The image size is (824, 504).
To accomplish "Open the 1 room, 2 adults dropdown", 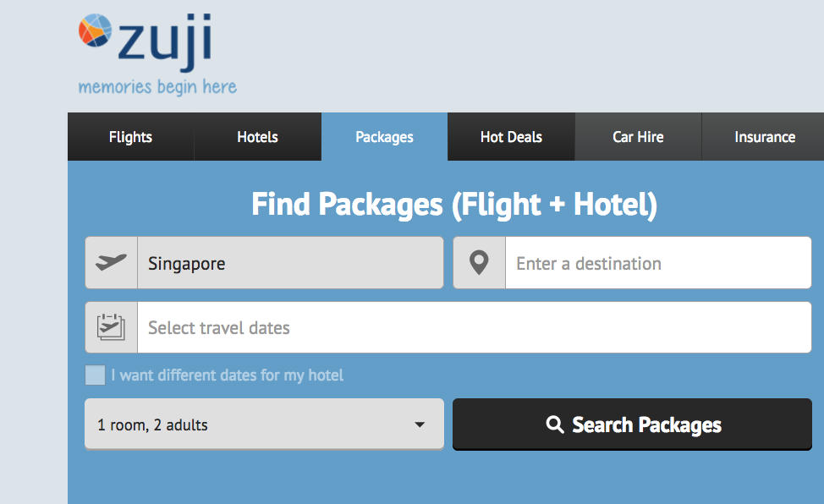I will (264, 425).
